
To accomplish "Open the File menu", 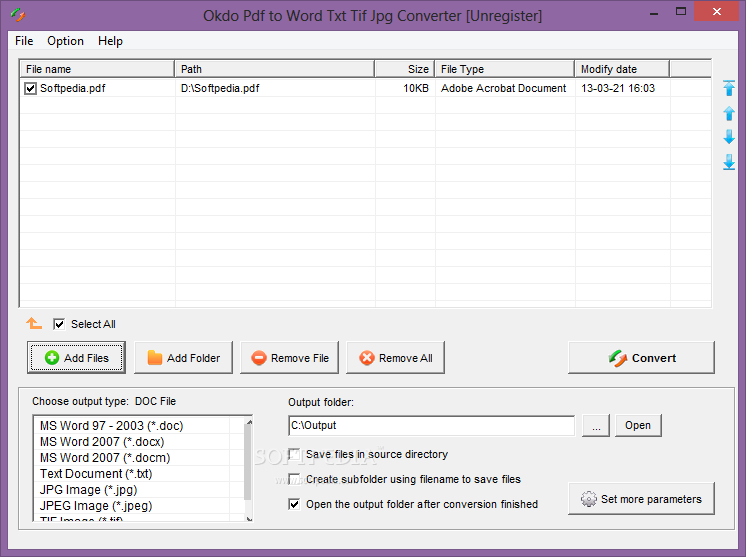I will click(x=24, y=41).
